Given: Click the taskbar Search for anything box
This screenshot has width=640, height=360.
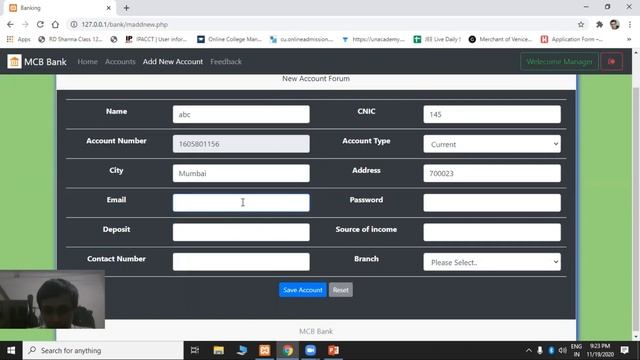Looking at the screenshot, I should 103,350.
